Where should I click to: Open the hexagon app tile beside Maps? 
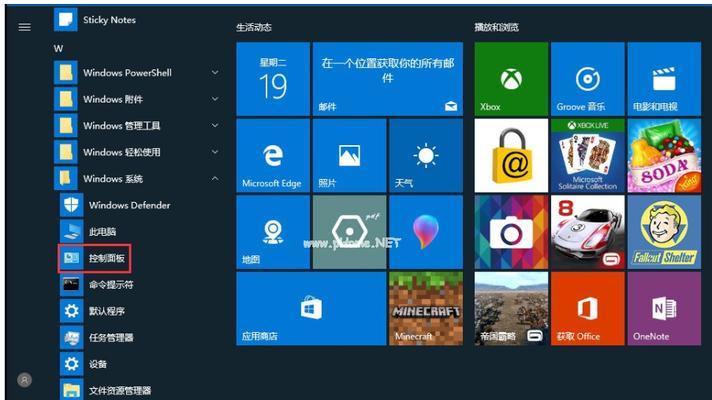click(x=350, y=232)
